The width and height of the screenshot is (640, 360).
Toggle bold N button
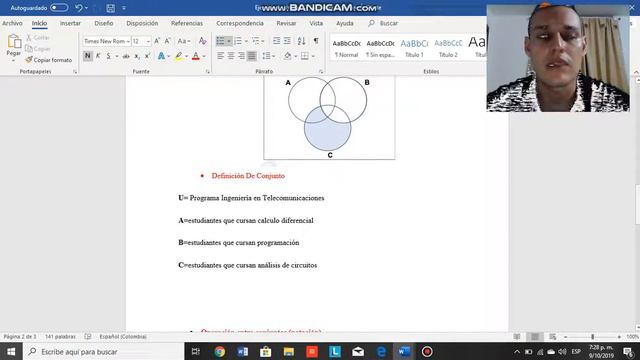click(87, 56)
